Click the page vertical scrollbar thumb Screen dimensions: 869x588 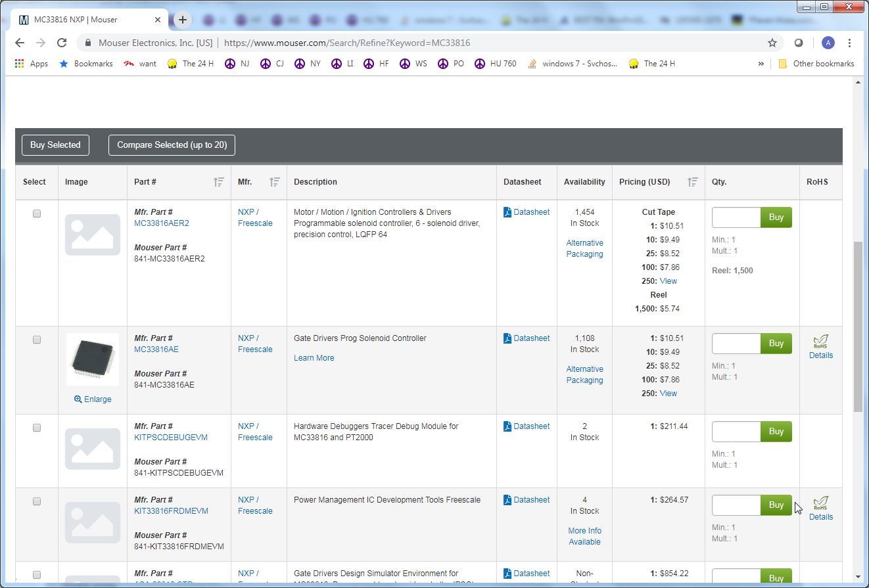point(858,327)
